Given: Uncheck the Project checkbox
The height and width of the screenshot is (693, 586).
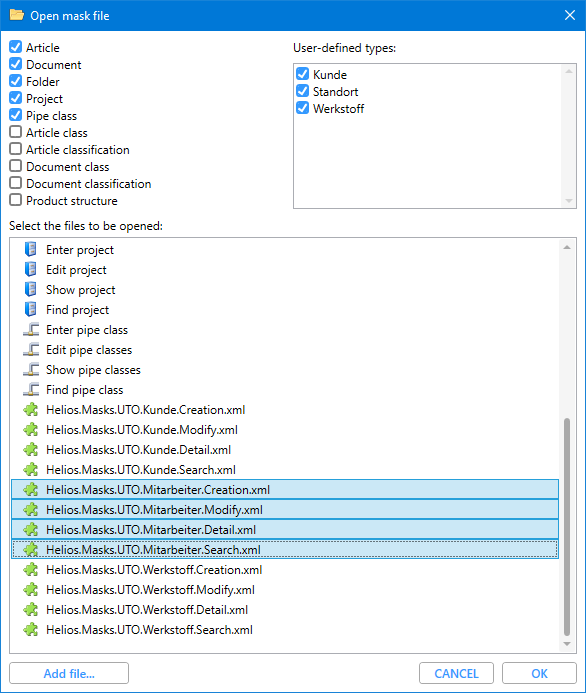Looking at the screenshot, I should tap(15, 98).
